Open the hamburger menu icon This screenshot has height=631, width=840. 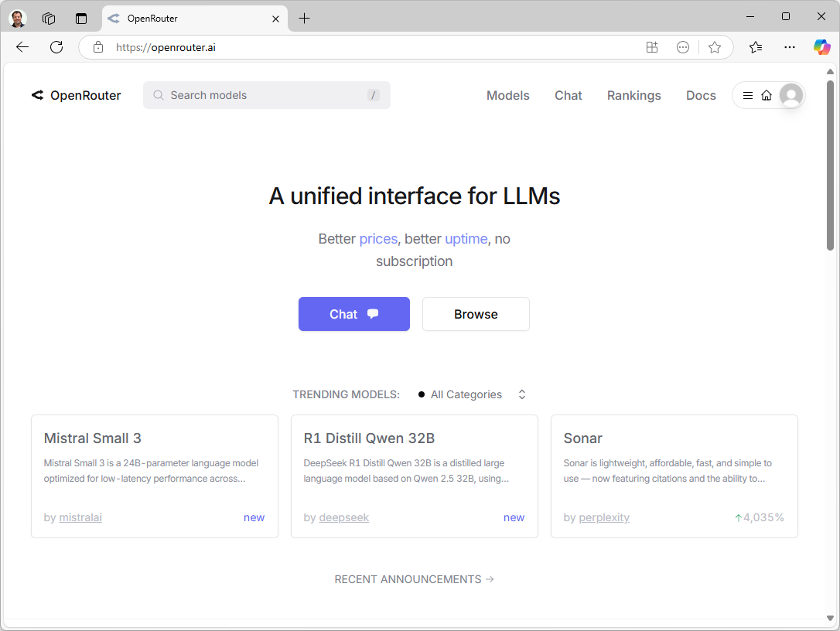pos(748,95)
